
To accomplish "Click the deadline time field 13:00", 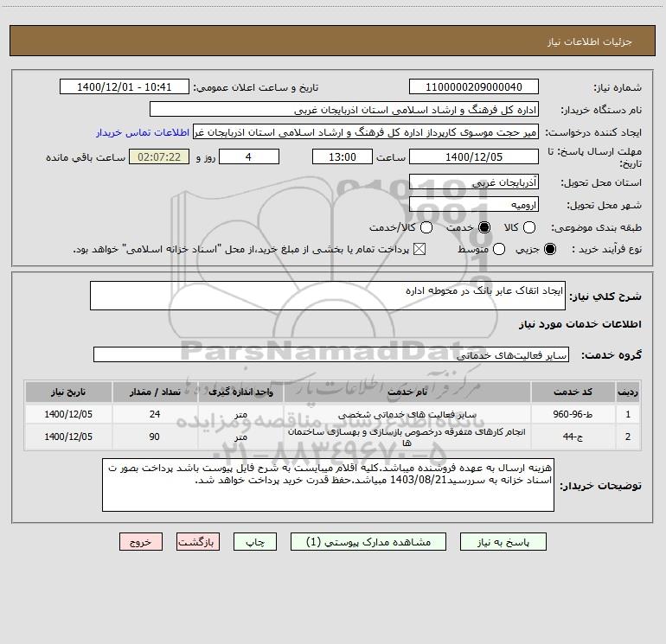I will 343,156.
